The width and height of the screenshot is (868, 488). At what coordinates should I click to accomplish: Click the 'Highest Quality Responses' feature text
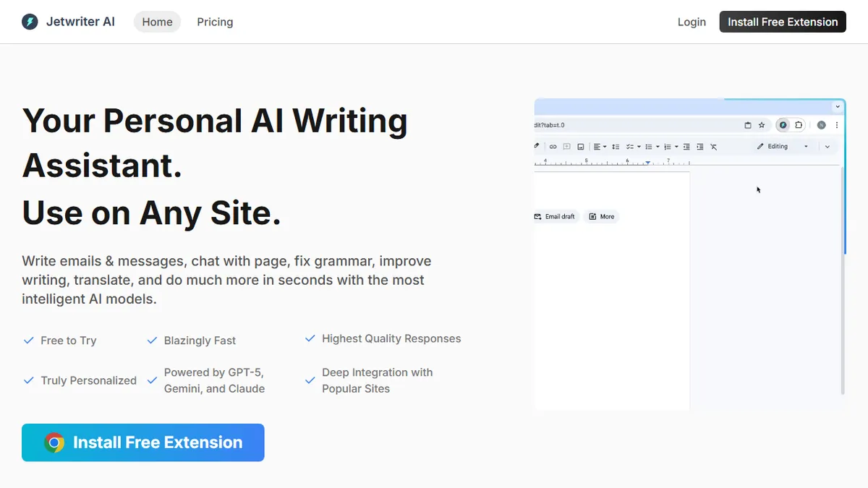(x=391, y=338)
